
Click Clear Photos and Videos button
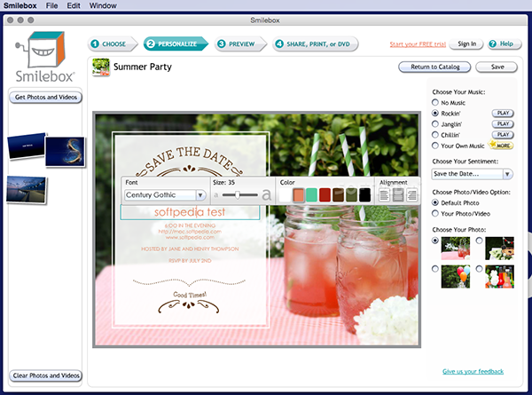point(46,375)
